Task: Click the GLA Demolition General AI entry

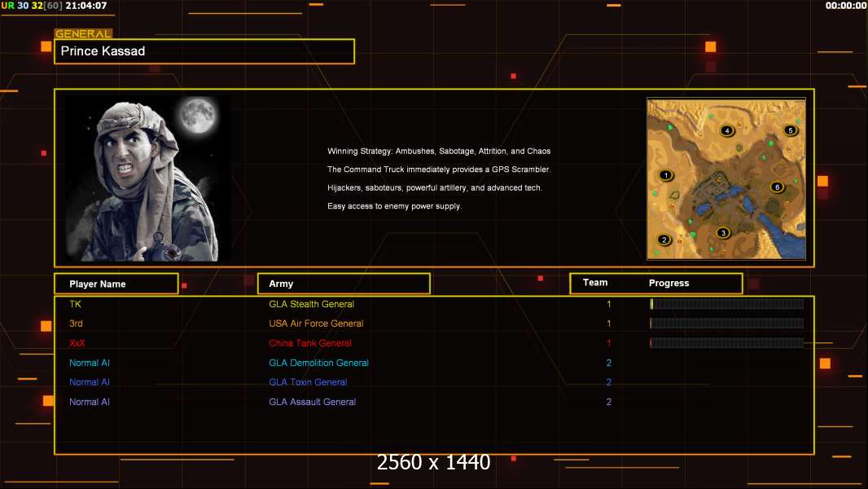Action: point(318,363)
